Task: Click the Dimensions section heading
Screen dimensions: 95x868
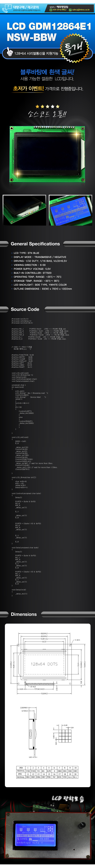Action: tap(24, 614)
